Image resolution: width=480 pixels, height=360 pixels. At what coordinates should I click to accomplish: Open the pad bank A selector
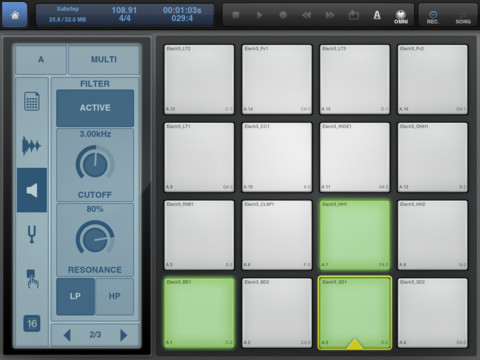point(41,60)
